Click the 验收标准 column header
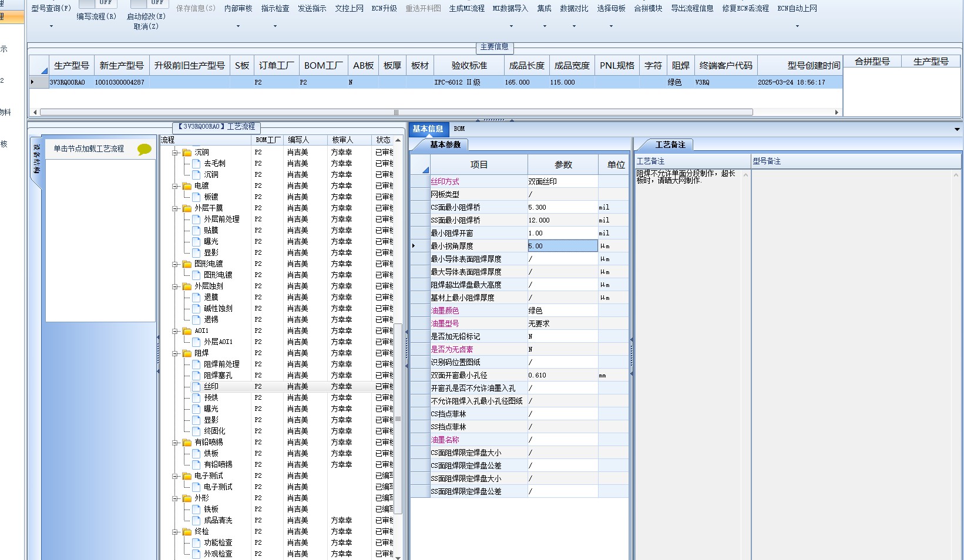Image resolution: width=964 pixels, height=560 pixels. pyautogui.click(x=469, y=66)
